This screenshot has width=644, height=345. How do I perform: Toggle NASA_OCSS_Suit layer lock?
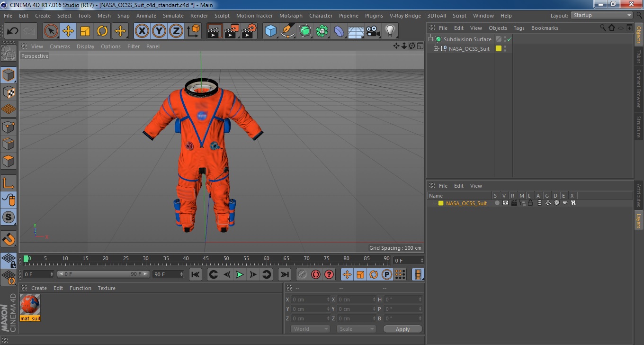tap(530, 203)
